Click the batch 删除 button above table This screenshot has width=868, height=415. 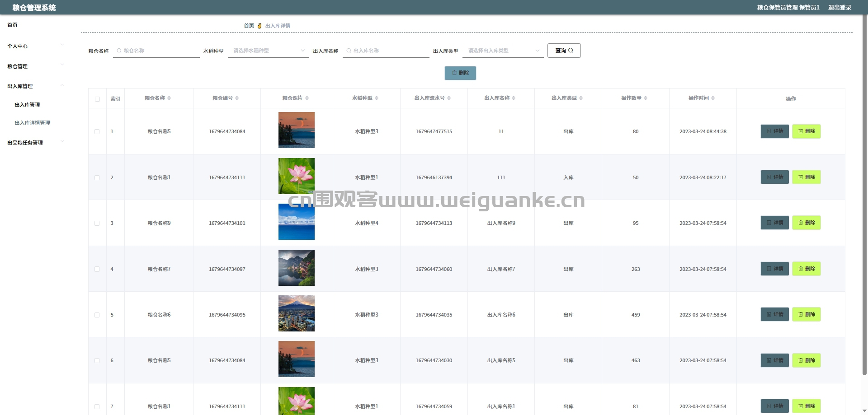[460, 73]
